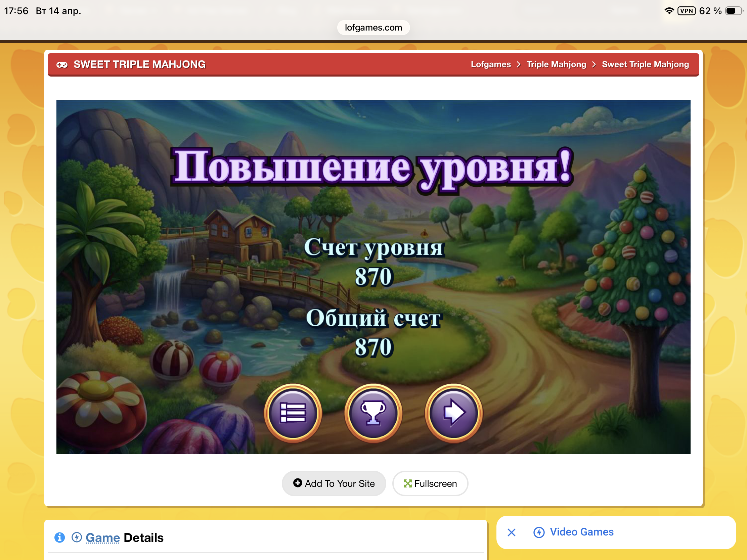
Task: Open the Lofgames breadcrumb link
Action: tap(491, 64)
